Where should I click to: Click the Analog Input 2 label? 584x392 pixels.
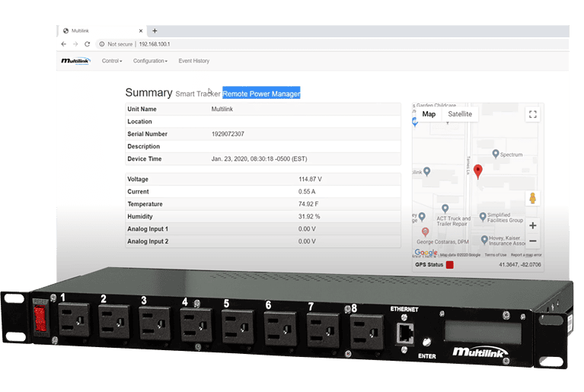pyautogui.click(x=148, y=241)
